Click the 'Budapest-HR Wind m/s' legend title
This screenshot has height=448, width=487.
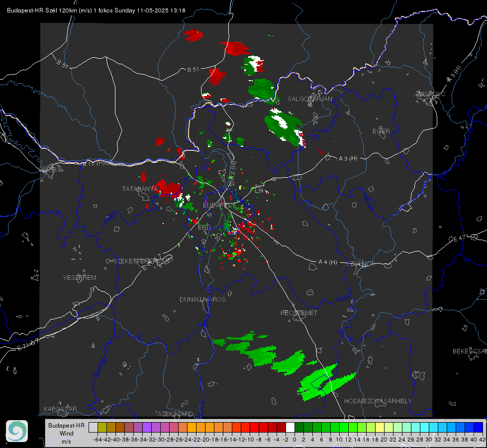67,434
